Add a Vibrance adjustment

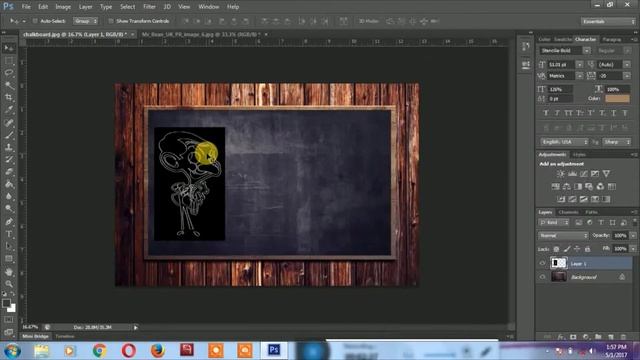(x=607, y=174)
